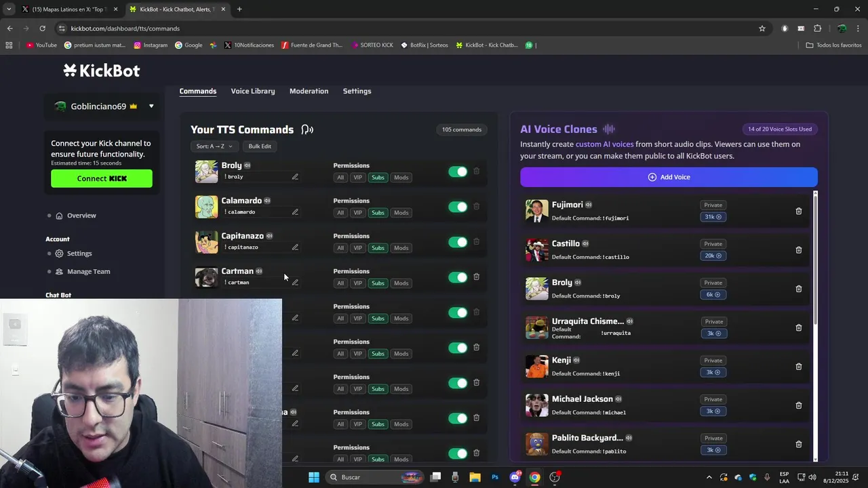Set Calamardo permission to VIP

pos(357,213)
